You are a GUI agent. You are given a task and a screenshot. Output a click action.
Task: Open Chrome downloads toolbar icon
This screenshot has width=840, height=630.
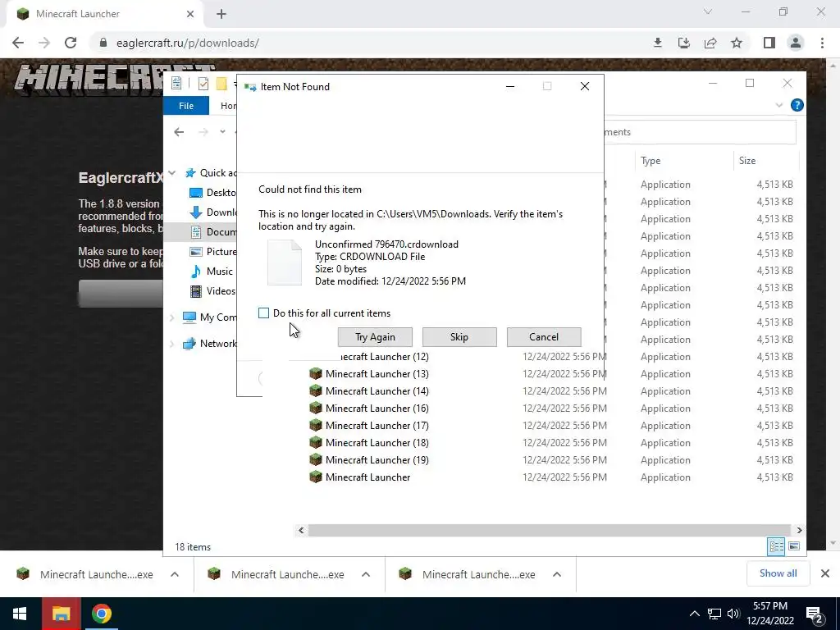pos(658,43)
